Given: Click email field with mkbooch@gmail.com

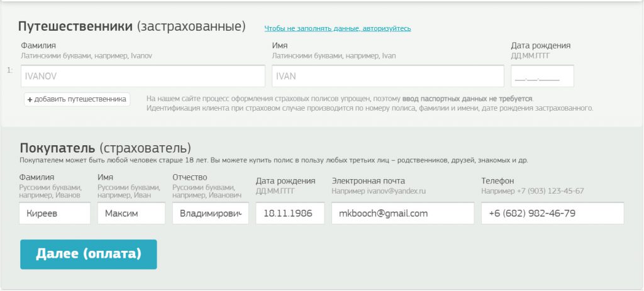Looking at the screenshot, I should [403, 213].
